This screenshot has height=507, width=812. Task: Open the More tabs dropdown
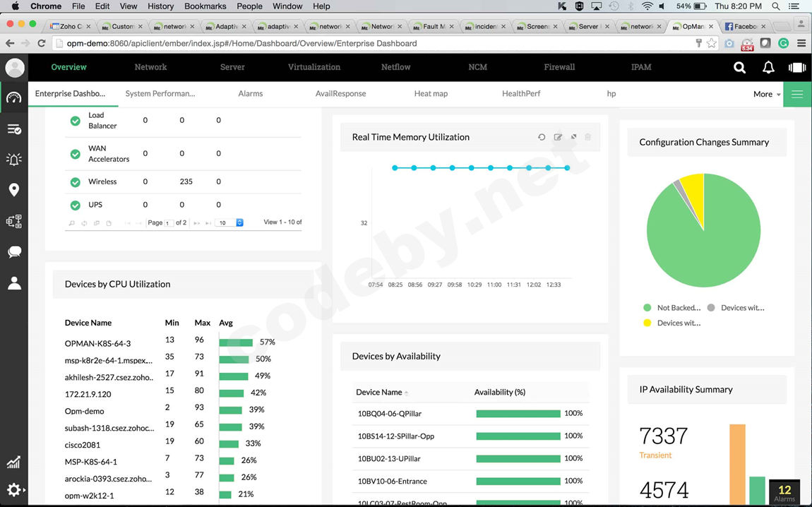[x=766, y=94]
